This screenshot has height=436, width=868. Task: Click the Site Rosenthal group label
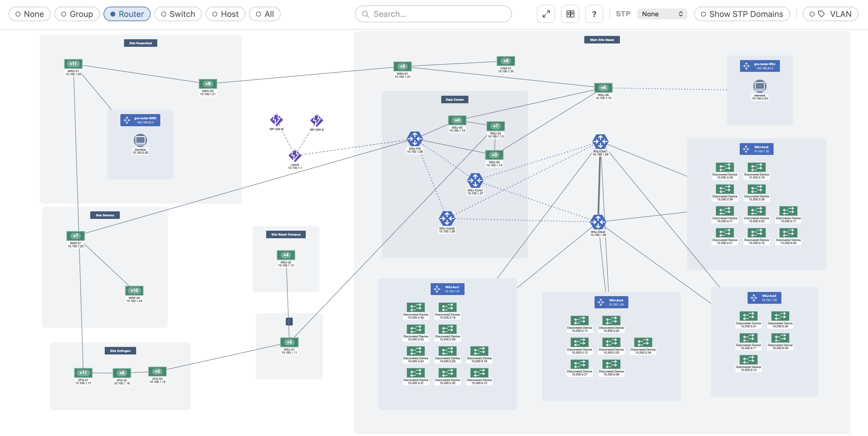pyautogui.click(x=141, y=43)
